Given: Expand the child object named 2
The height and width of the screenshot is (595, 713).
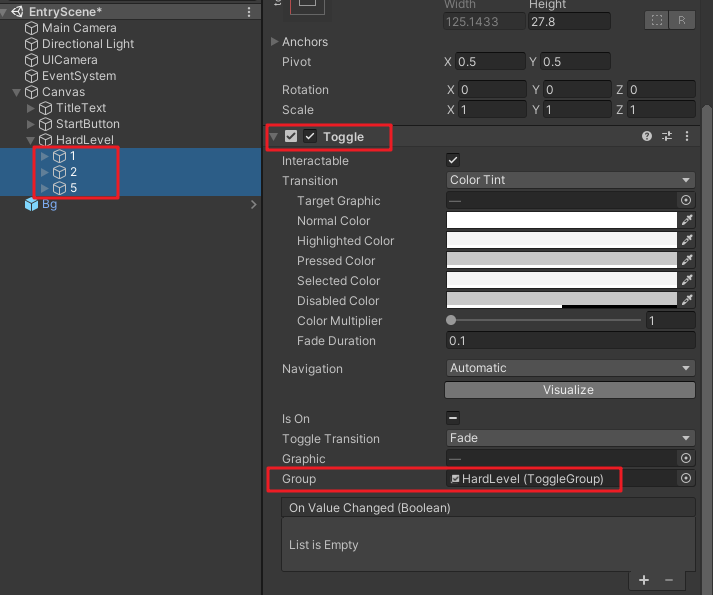Looking at the screenshot, I should 45,172.
